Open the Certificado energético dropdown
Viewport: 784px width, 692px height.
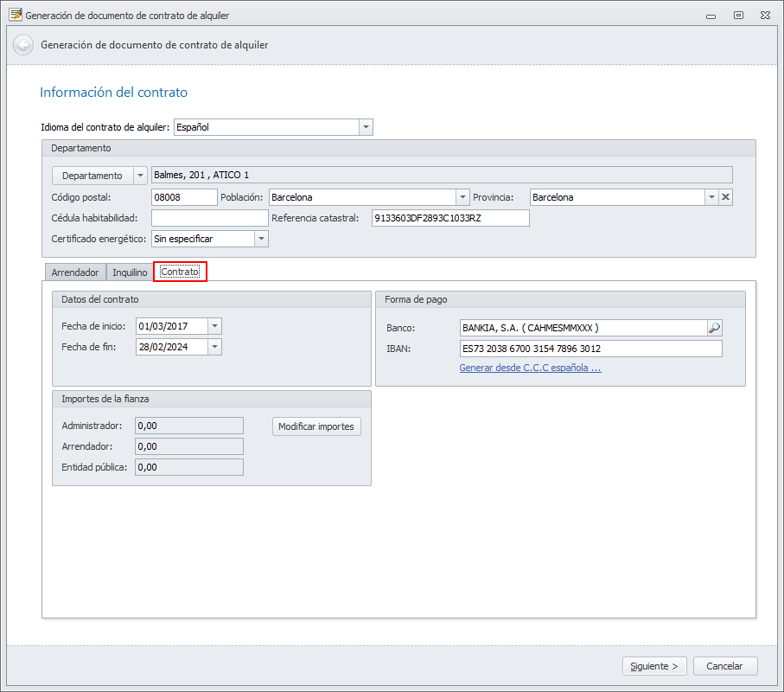click(x=261, y=239)
